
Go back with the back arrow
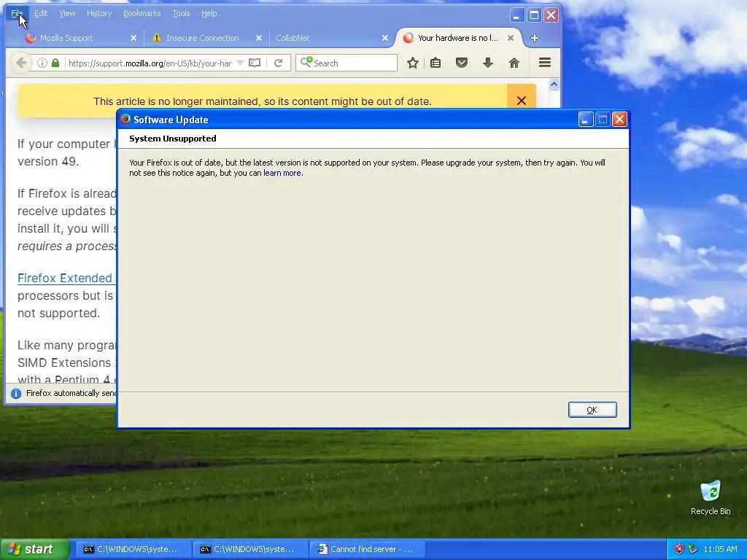click(x=21, y=63)
